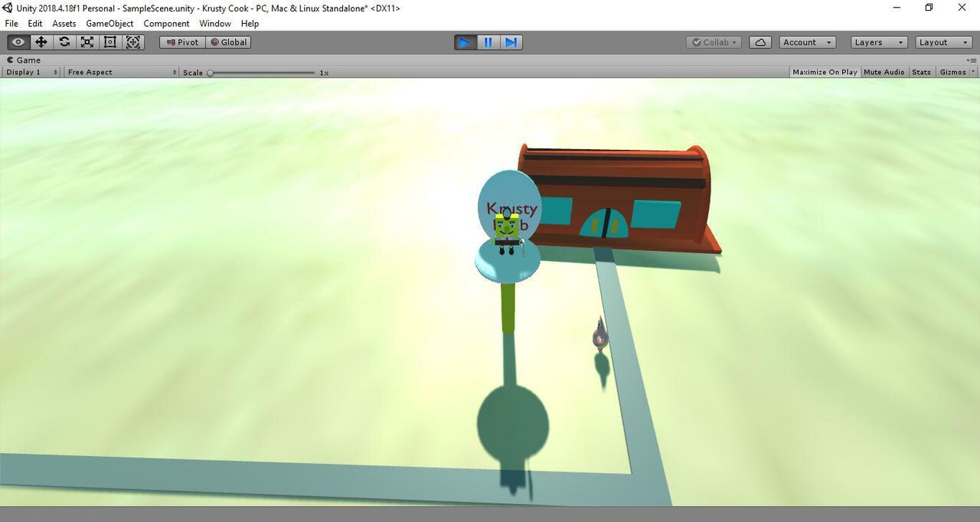This screenshot has height=522, width=980.
Task: Select the combined Transform tool
Action: pyautogui.click(x=133, y=42)
